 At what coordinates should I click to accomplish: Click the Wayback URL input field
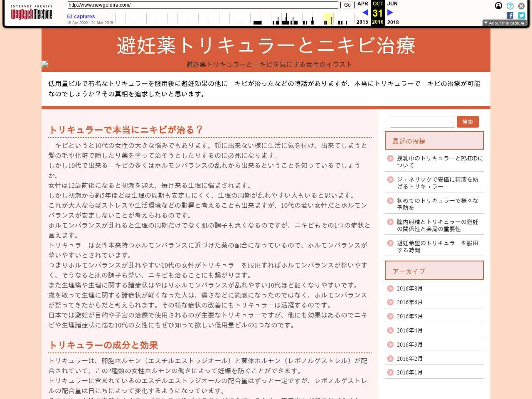203,5
